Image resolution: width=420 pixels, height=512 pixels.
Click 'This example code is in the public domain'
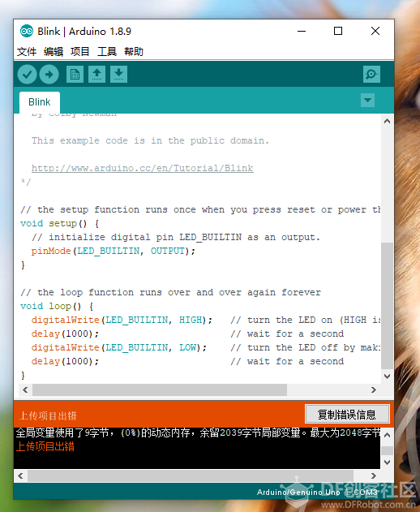(150, 140)
